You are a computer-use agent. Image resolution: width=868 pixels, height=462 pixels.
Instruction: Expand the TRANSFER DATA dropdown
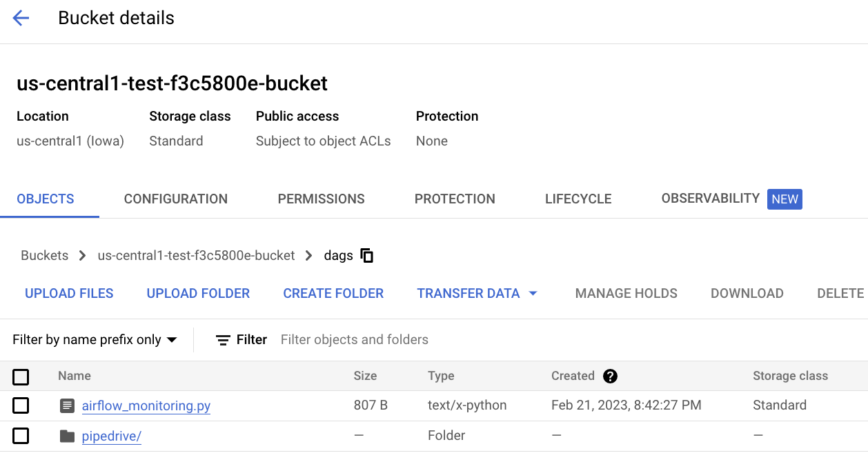pyautogui.click(x=532, y=293)
